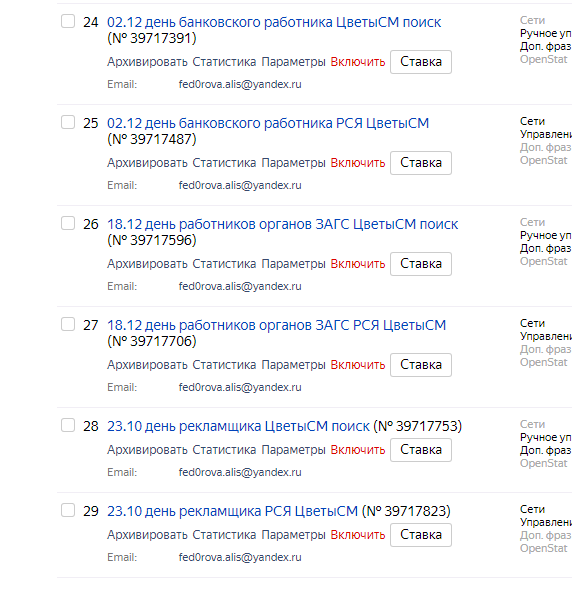572x594 pixels.
Task: Open Параметры for campaign 27
Action: click(294, 365)
